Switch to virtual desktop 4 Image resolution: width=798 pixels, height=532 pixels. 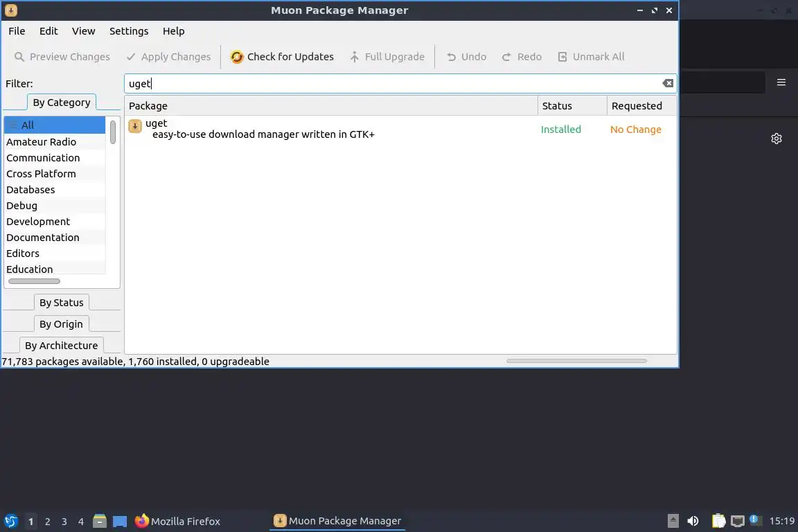tap(81, 522)
